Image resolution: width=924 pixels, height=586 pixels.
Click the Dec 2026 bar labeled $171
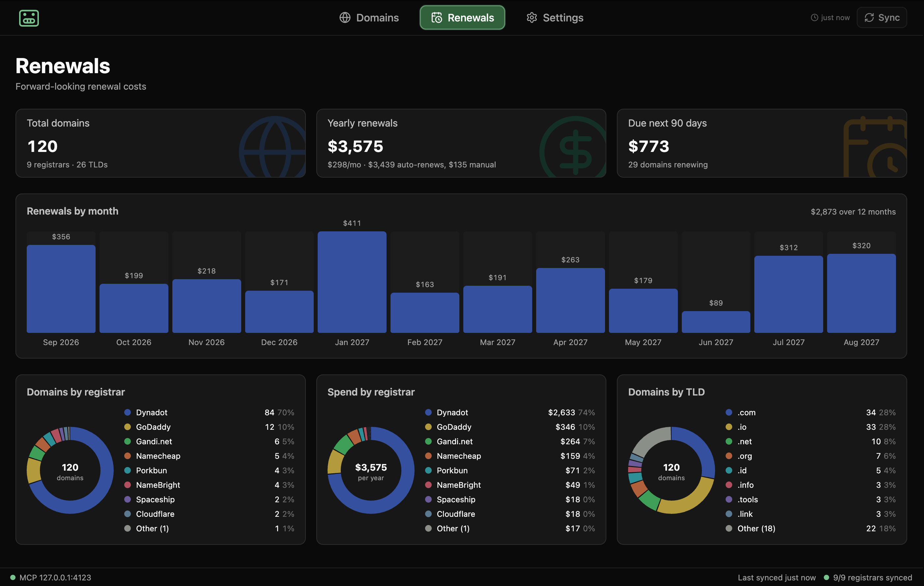pos(279,311)
